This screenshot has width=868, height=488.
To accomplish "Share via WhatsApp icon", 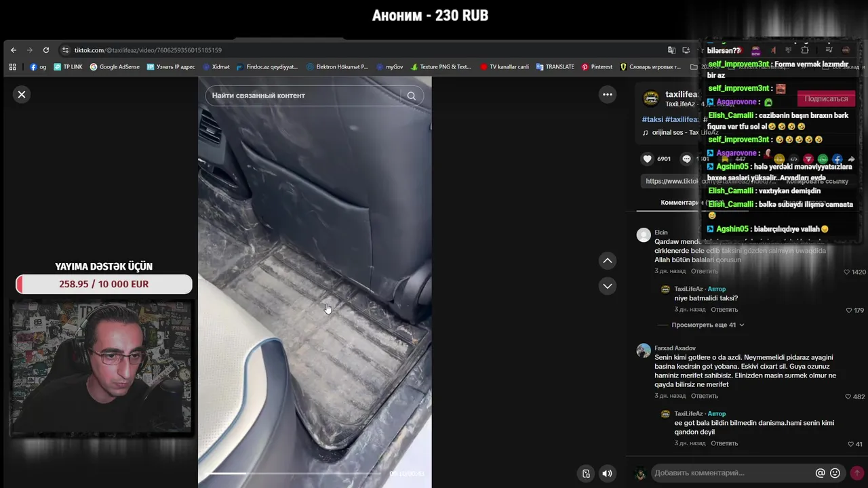I will click(823, 159).
